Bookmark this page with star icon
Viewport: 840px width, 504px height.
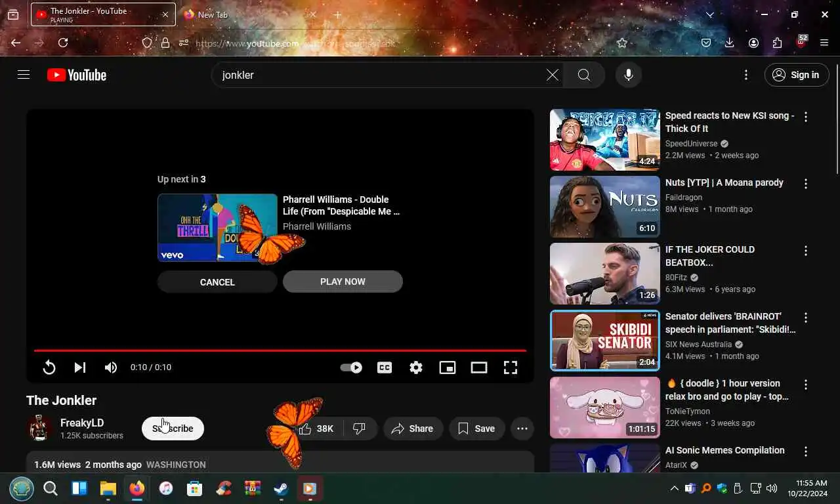[x=622, y=43]
